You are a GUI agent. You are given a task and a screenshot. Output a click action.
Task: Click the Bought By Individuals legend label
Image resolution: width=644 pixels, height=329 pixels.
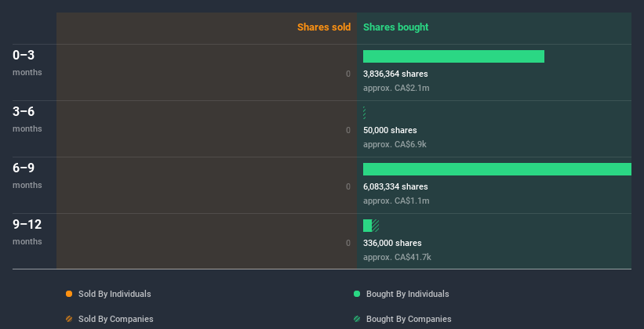click(x=407, y=294)
